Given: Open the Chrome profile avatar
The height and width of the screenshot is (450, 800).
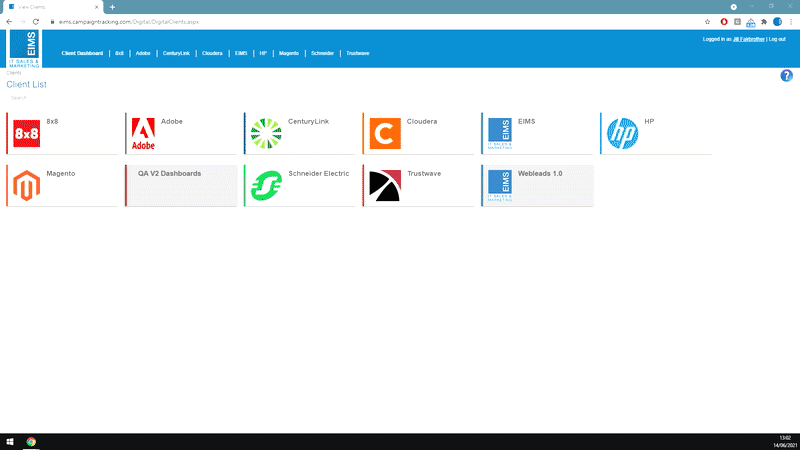Looking at the screenshot, I should 777,22.
